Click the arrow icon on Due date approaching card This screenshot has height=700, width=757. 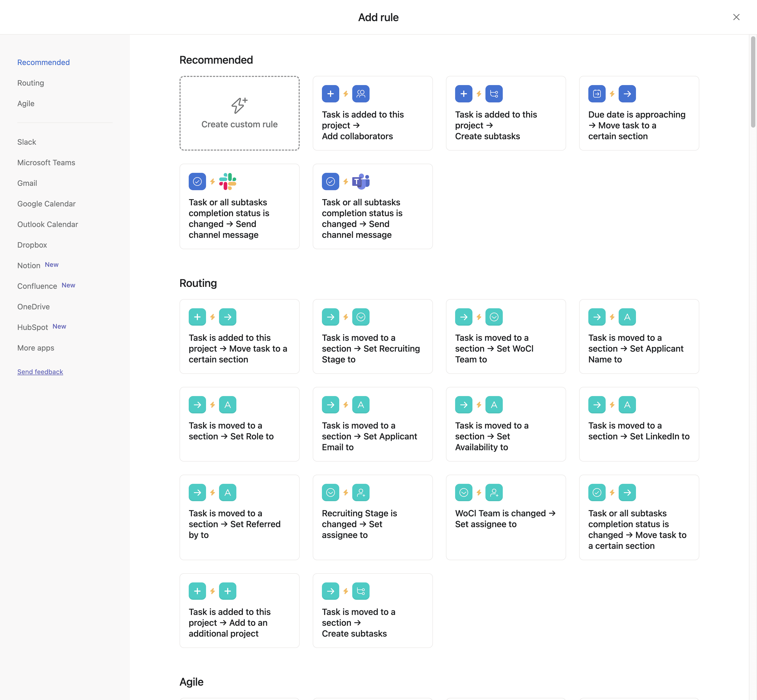click(627, 93)
